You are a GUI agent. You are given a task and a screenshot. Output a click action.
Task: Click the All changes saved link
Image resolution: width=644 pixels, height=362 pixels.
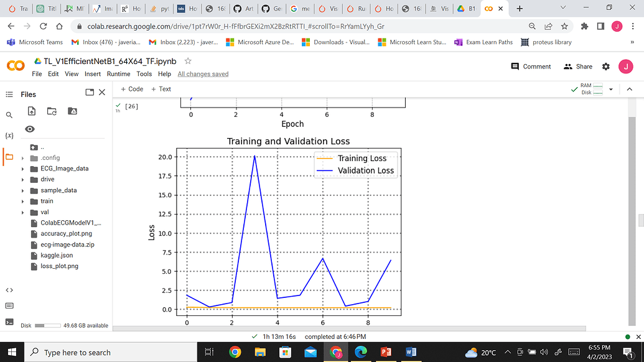203,74
